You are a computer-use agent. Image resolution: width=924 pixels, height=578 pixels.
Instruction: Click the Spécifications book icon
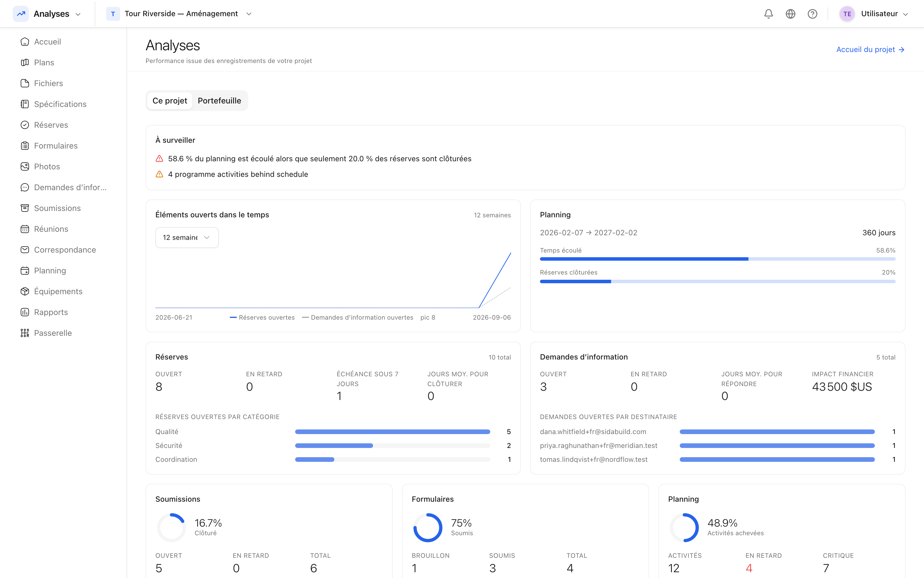coord(25,104)
